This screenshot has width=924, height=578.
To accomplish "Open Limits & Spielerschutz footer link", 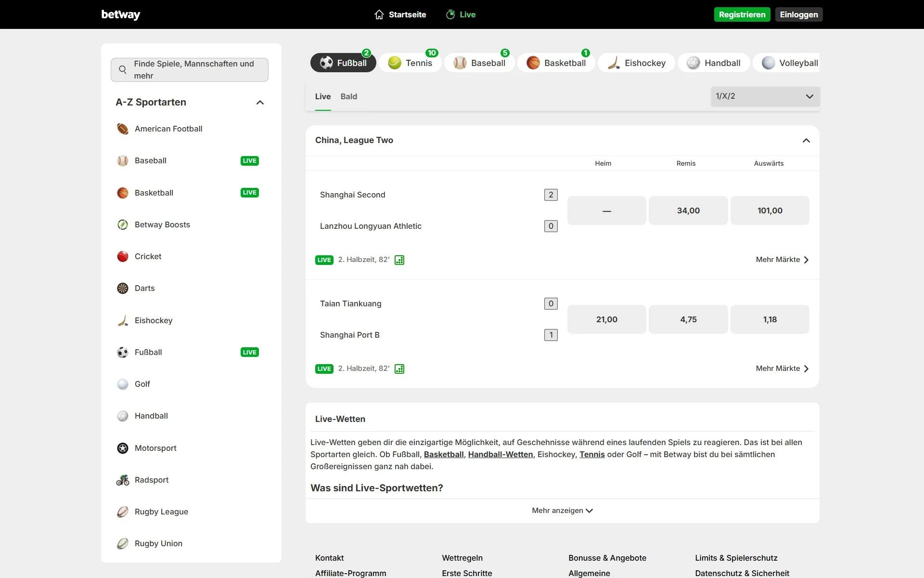I will (736, 558).
